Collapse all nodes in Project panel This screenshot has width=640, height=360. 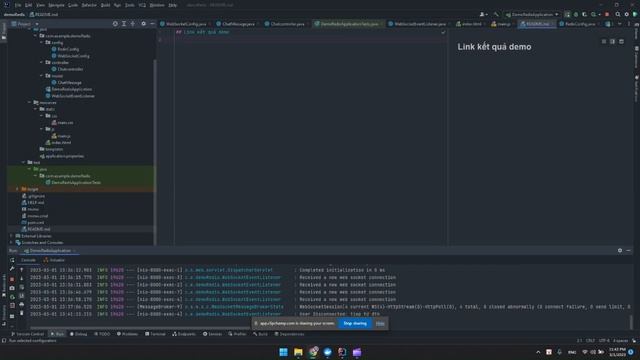133,24
